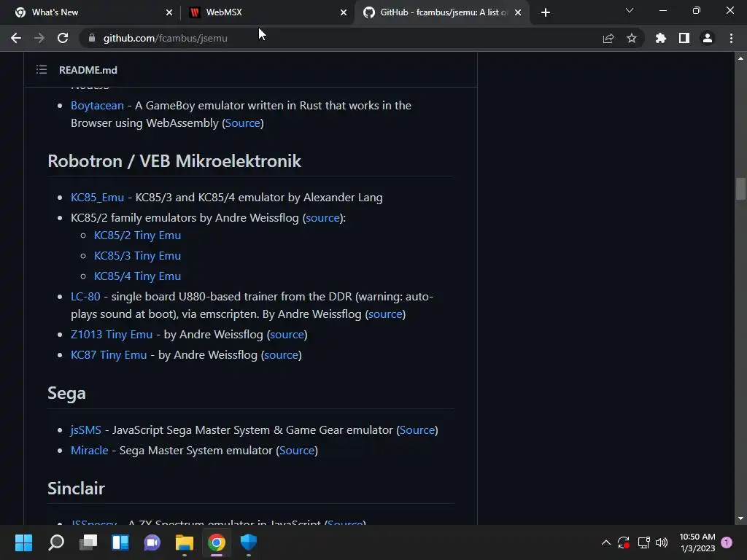Open the README table of contents icon
This screenshot has width=747, height=560.
pyautogui.click(x=42, y=70)
